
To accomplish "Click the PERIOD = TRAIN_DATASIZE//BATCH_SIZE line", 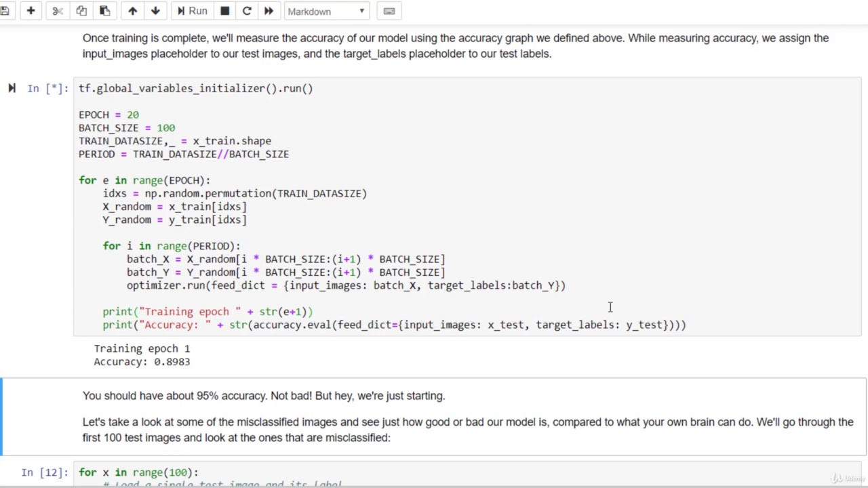I will tap(184, 154).
